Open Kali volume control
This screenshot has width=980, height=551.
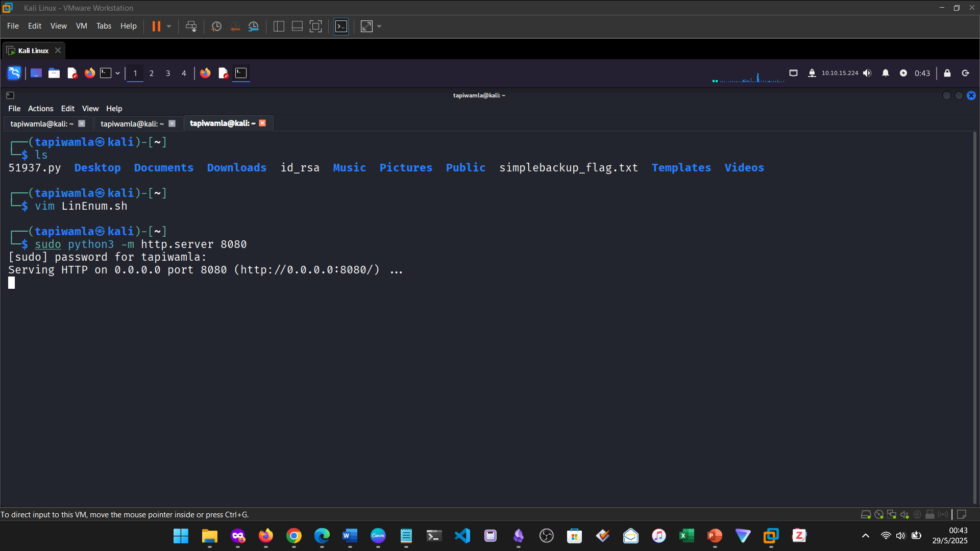(867, 73)
